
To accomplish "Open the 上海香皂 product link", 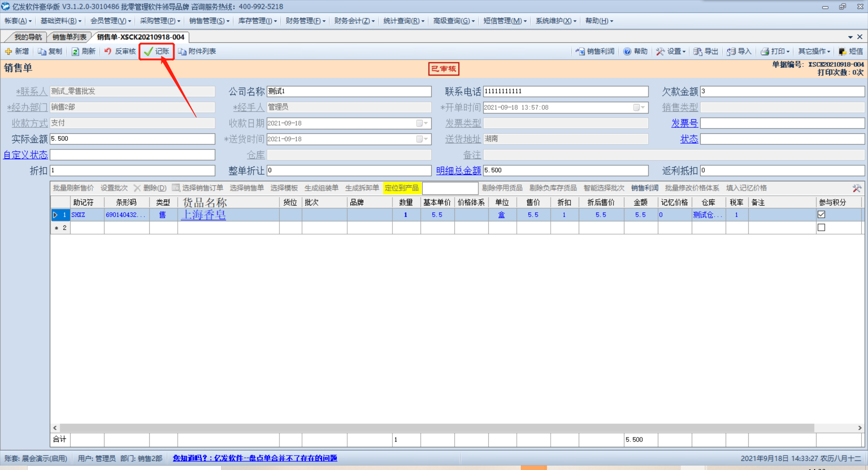I will 203,215.
